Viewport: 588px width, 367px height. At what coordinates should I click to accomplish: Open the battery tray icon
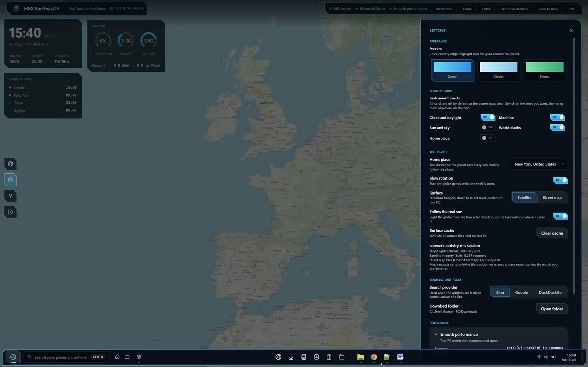pos(554,357)
